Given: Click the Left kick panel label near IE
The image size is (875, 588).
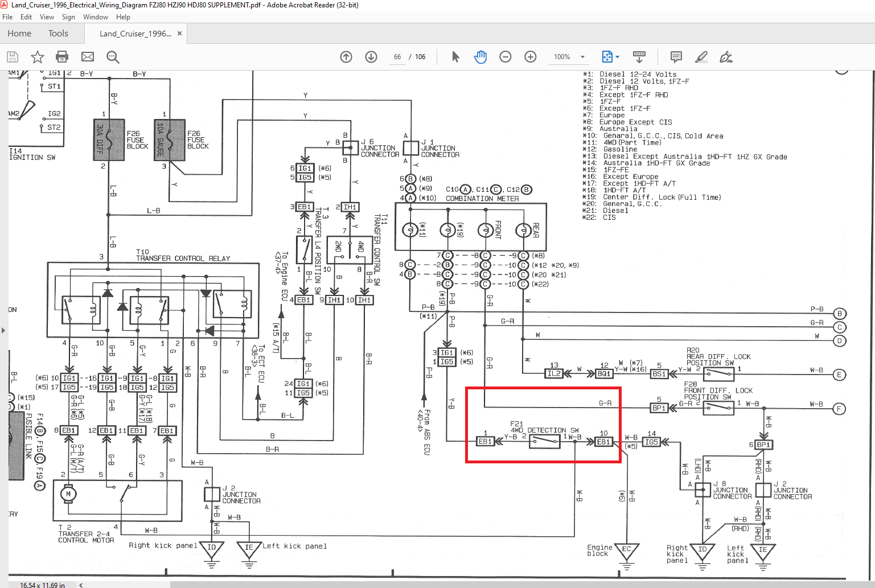Looking at the screenshot, I should click(x=295, y=546).
